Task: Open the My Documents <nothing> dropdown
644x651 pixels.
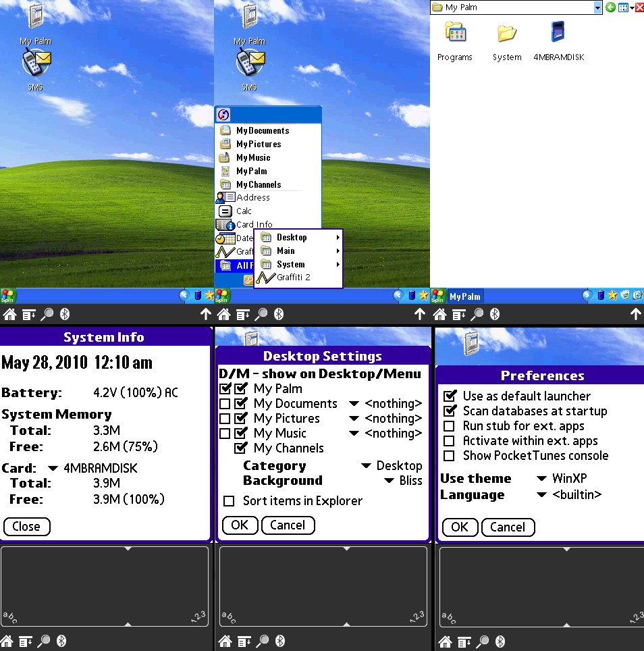Action: (385, 404)
